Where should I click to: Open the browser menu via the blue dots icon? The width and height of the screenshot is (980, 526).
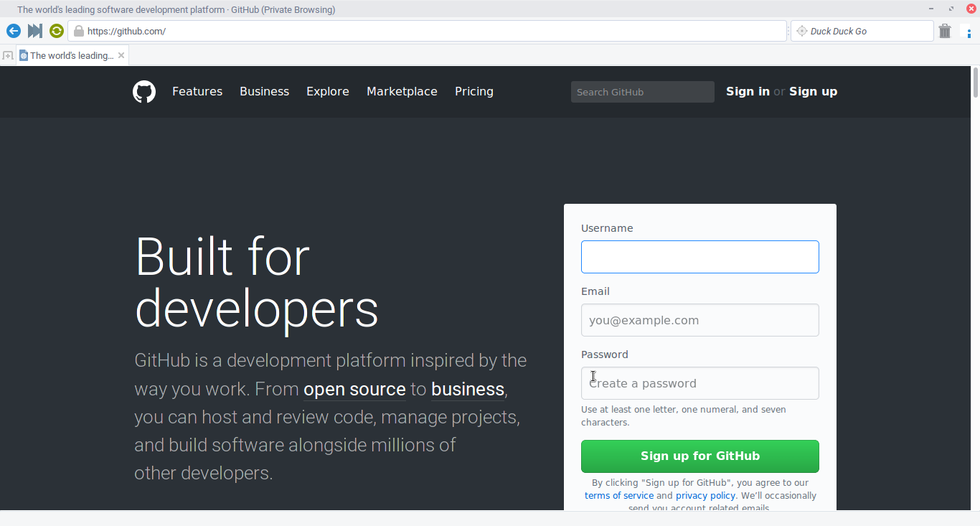[x=969, y=31]
